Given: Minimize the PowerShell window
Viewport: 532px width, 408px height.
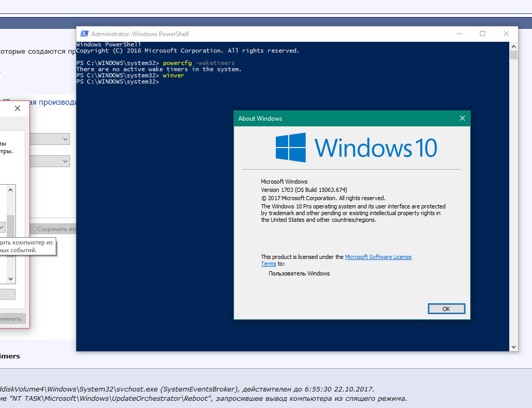Looking at the screenshot, I should 459,34.
